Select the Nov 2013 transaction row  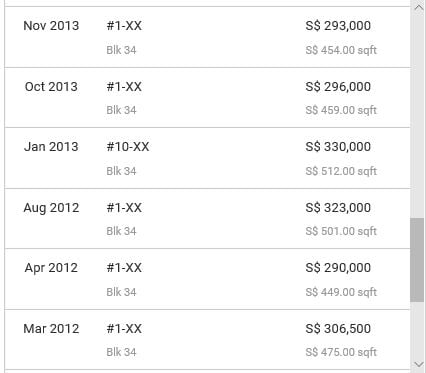pos(208,37)
